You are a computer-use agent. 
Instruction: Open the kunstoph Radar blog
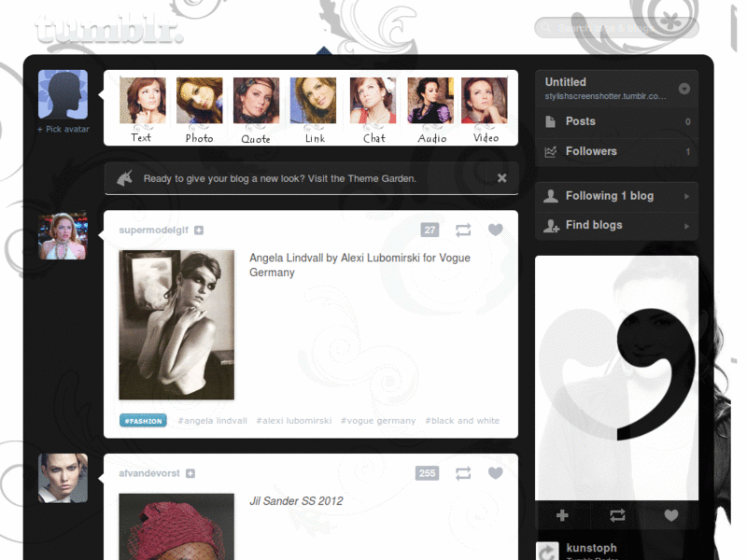pos(592,548)
